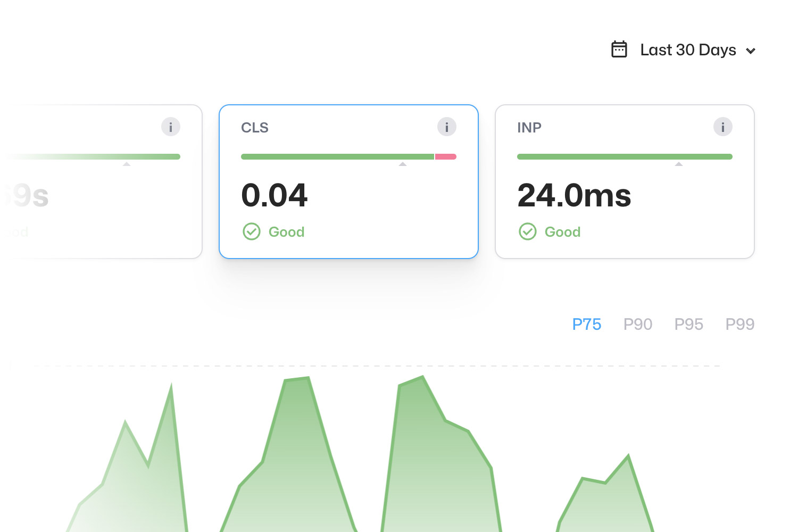Click the marker triangle under the INP bar
The height and width of the screenshot is (532, 798).
pyautogui.click(x=679, y=164)
